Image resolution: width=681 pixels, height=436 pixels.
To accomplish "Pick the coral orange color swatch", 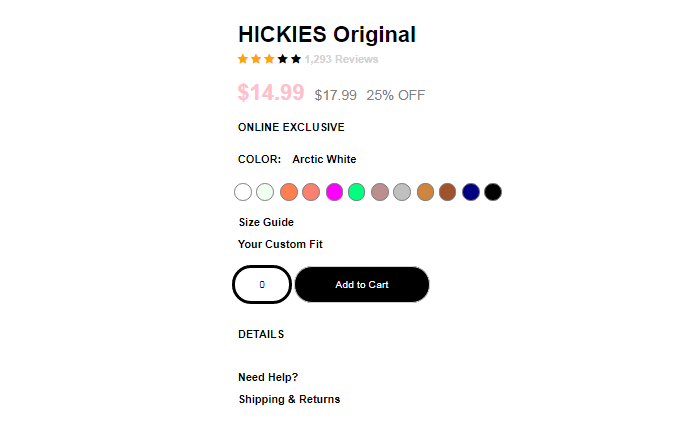I will pyautogui.click(x=289, y=192).
